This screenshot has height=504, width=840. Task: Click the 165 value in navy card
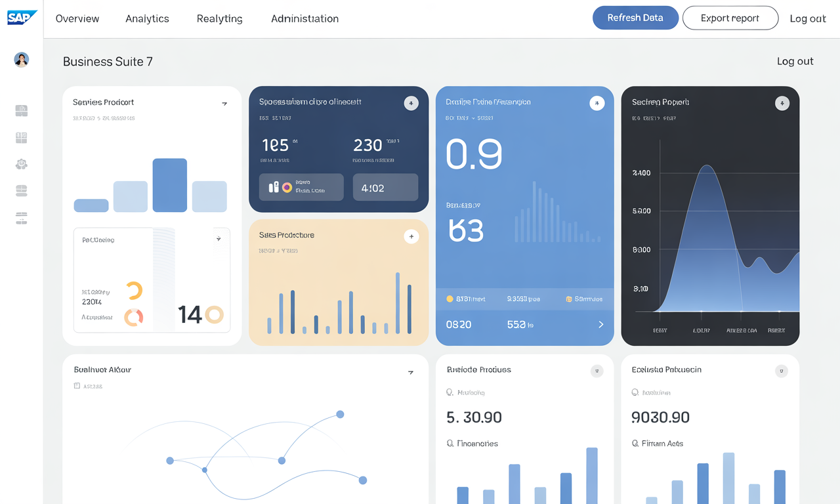pyautogui.click(x=276, y=145)
